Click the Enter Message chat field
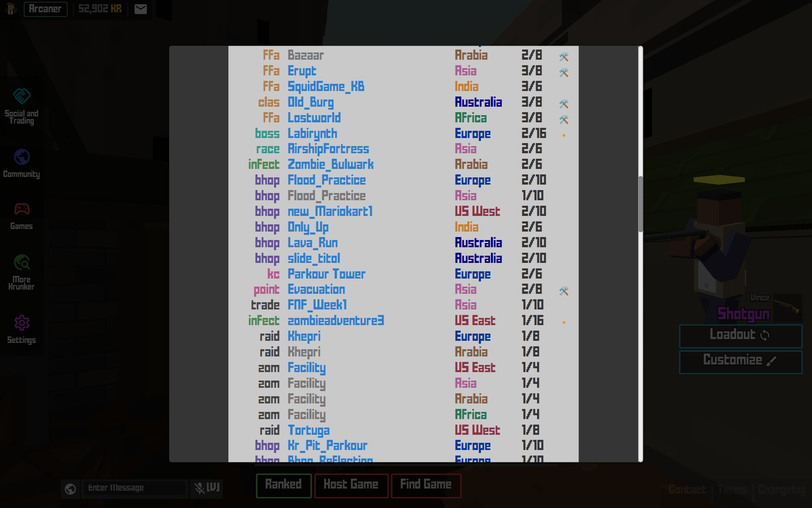Viewport: 812px width, 508px height. [134, 488]
